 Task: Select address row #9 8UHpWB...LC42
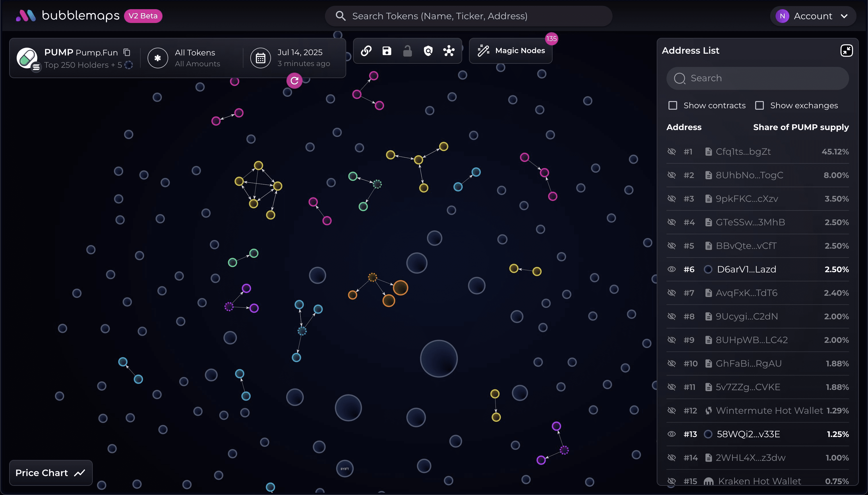[757, 340]
